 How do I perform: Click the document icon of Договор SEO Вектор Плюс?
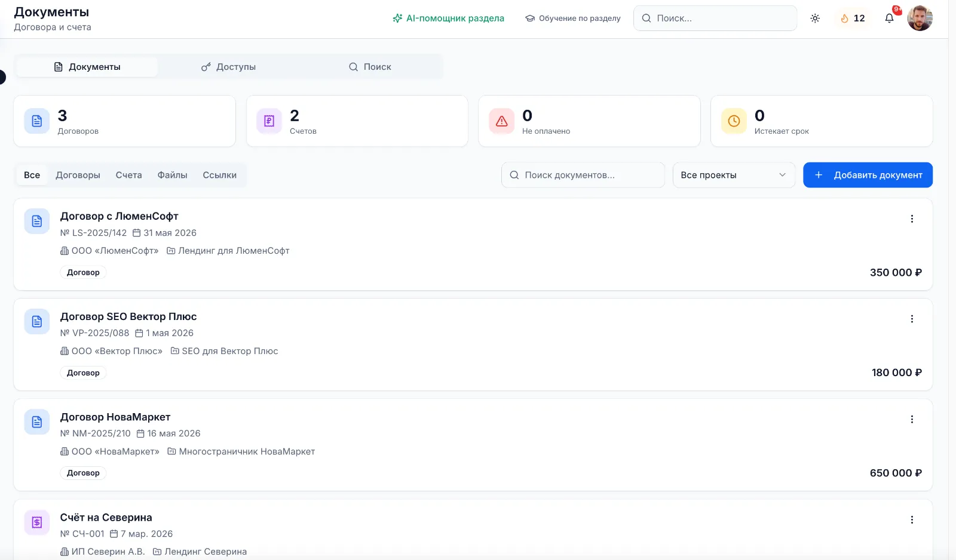point(37,322)
